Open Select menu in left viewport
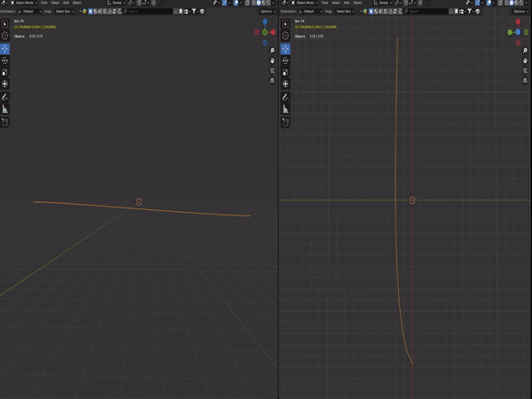Image resolution: width=532 pixels, height=399 pixels. 55,3
